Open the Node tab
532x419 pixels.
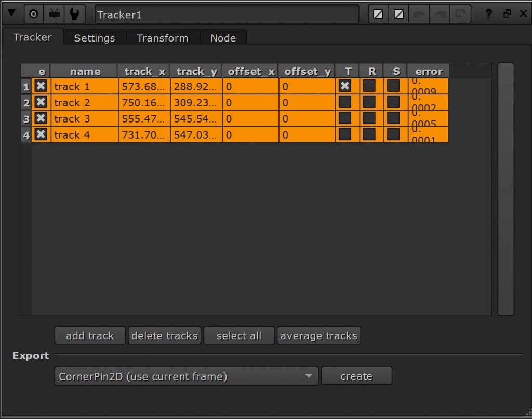point(223,37)
